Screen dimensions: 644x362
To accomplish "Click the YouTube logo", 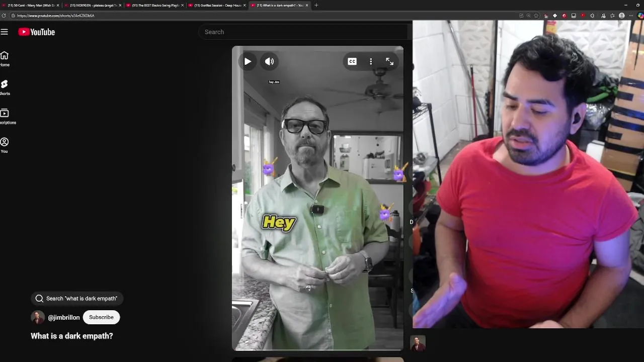I will tap(37, 32).
